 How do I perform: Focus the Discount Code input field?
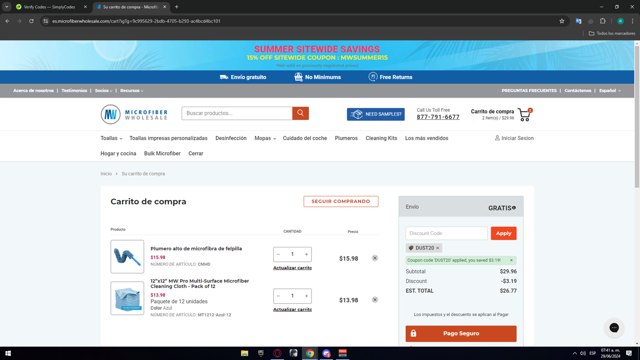click(x=447, y=233)
